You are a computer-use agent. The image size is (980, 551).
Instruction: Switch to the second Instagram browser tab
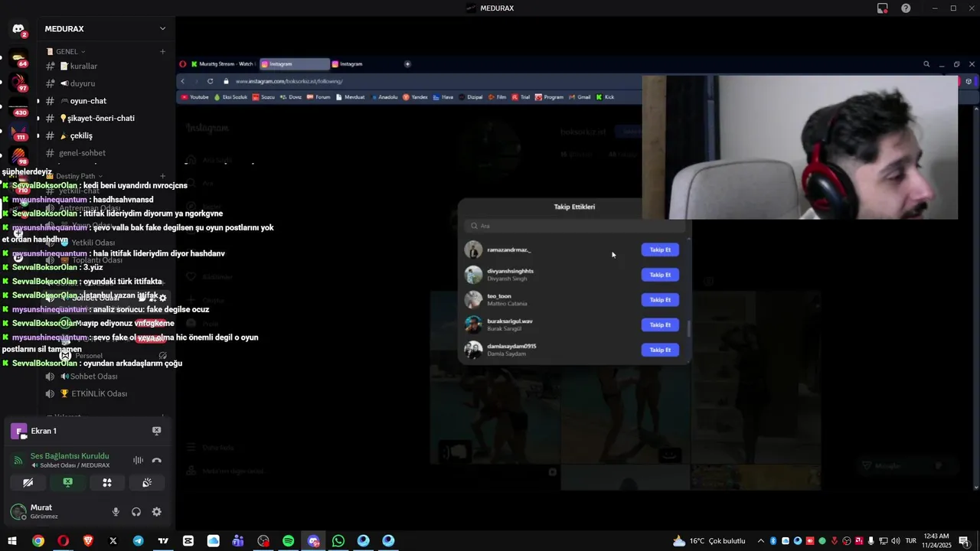(365, 64)
